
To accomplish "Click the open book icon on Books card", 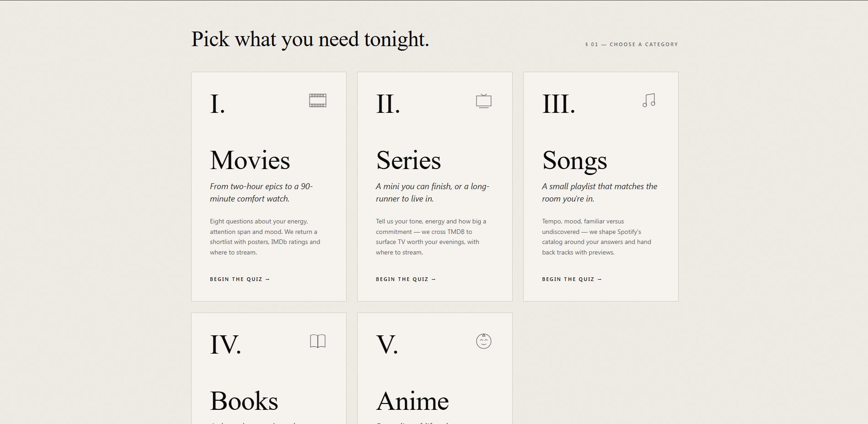I will 317,341.
